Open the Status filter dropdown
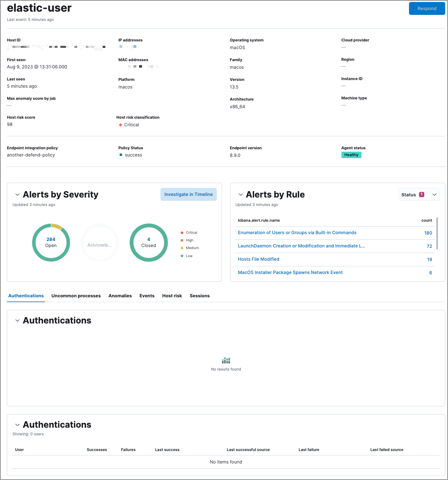Screen dimensions: 448x480 (x=419, y=194)
